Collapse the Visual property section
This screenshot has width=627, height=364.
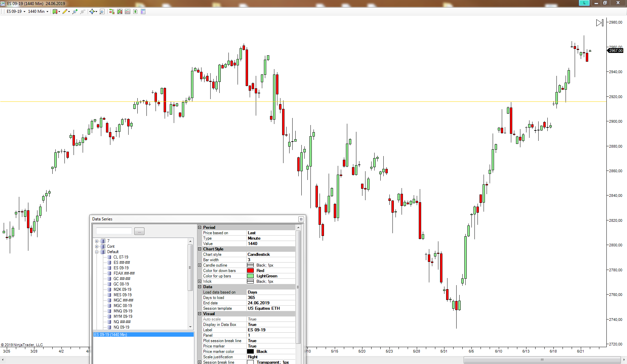coord(200,314)
